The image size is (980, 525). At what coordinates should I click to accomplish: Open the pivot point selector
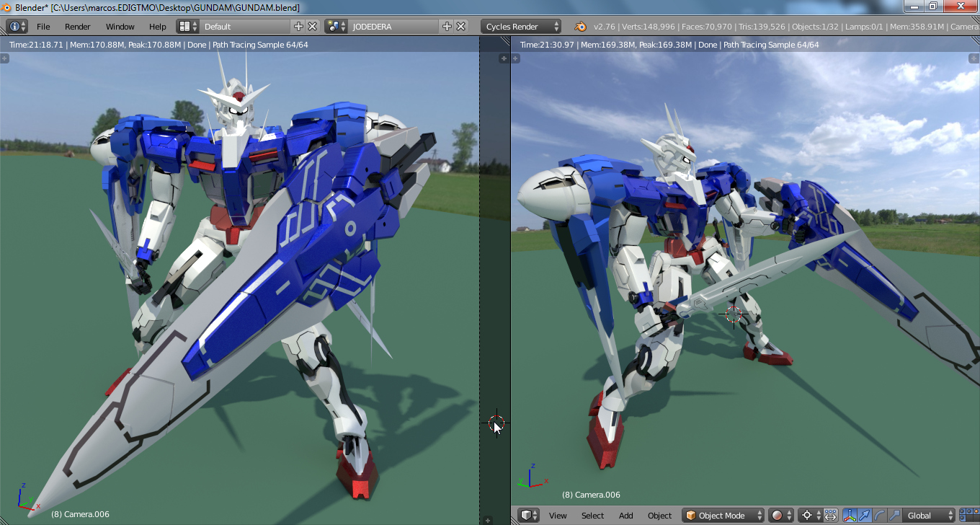pyautogui.click(x=811, y=516)
